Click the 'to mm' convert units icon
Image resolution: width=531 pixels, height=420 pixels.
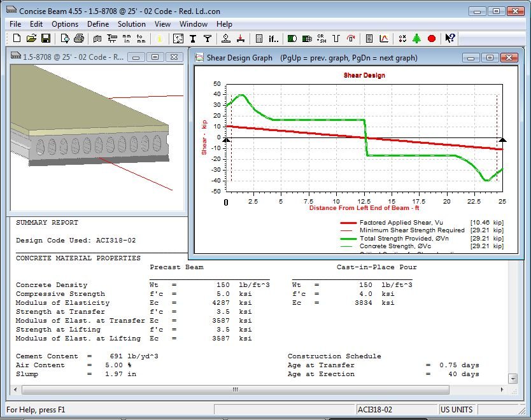[141, 38]
